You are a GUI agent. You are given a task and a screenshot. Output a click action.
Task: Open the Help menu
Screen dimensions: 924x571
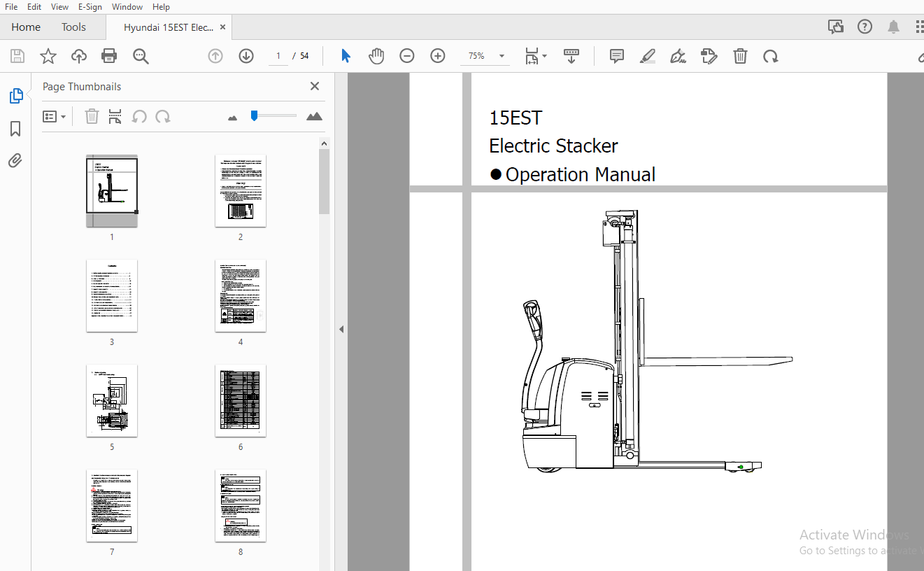click(x=161, y=6)
